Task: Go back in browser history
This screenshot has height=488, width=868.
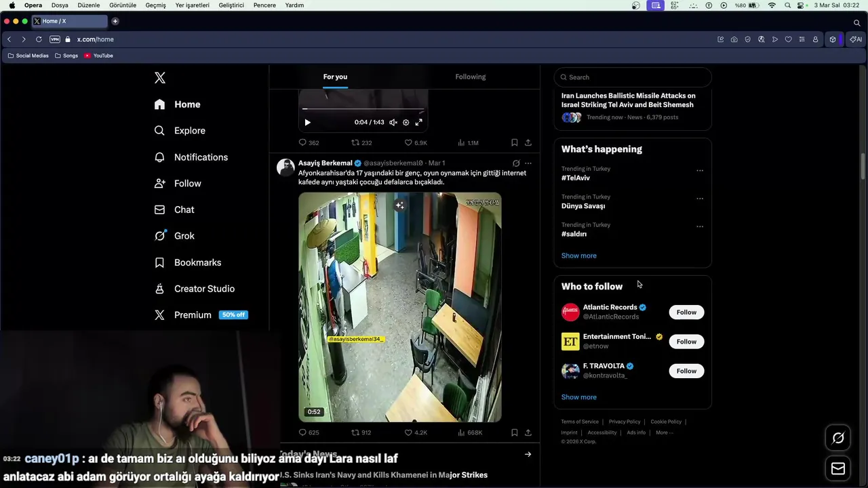Action: point(9,39)
